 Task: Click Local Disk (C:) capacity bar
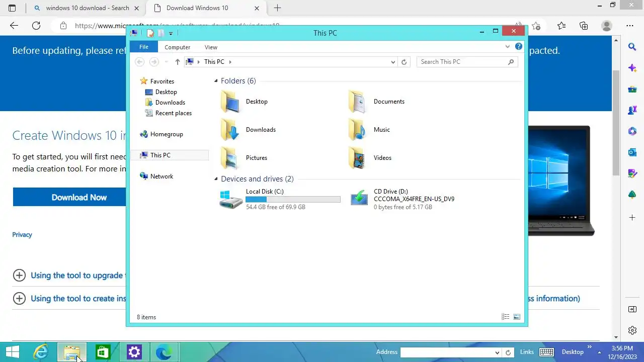coord(293,200)
